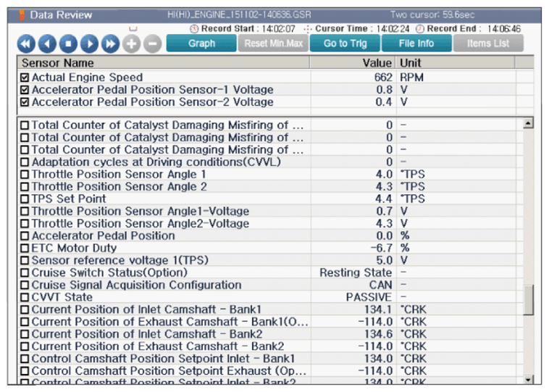Click the plus zoom icon
This screenshot has width=549, height=392.
(x=131, y=43)
